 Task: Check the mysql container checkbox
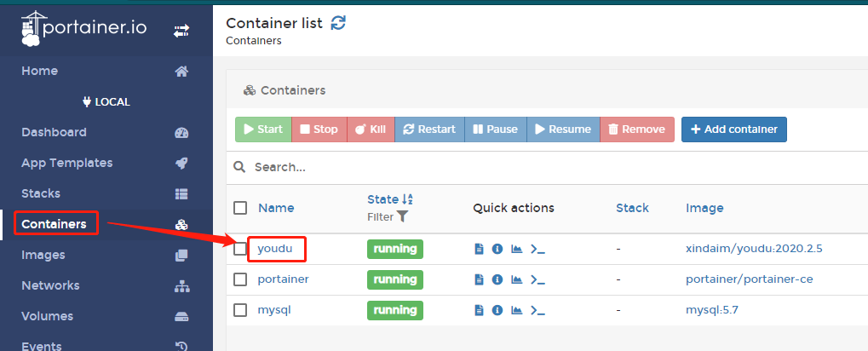239,310
